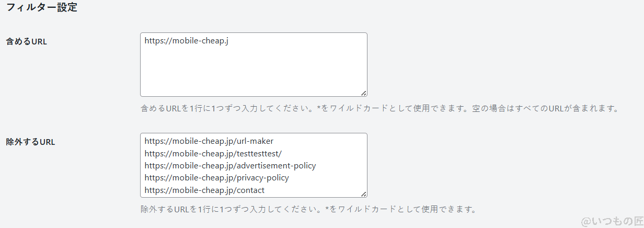The width and height of the screenshot is (644, 228).
Task: Click the advertisement-policy entry in 除外するURL
Action: click(x=276, y=166)
